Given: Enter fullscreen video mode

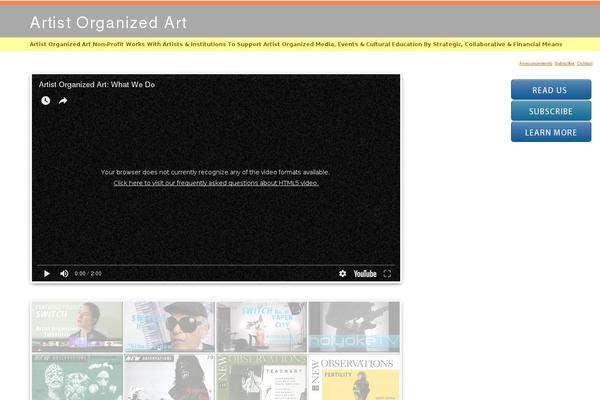Looking at the screenshot, I should 387,274.
